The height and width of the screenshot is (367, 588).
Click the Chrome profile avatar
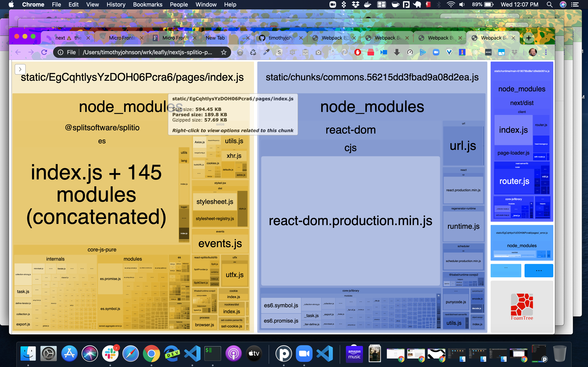point(533,52)
